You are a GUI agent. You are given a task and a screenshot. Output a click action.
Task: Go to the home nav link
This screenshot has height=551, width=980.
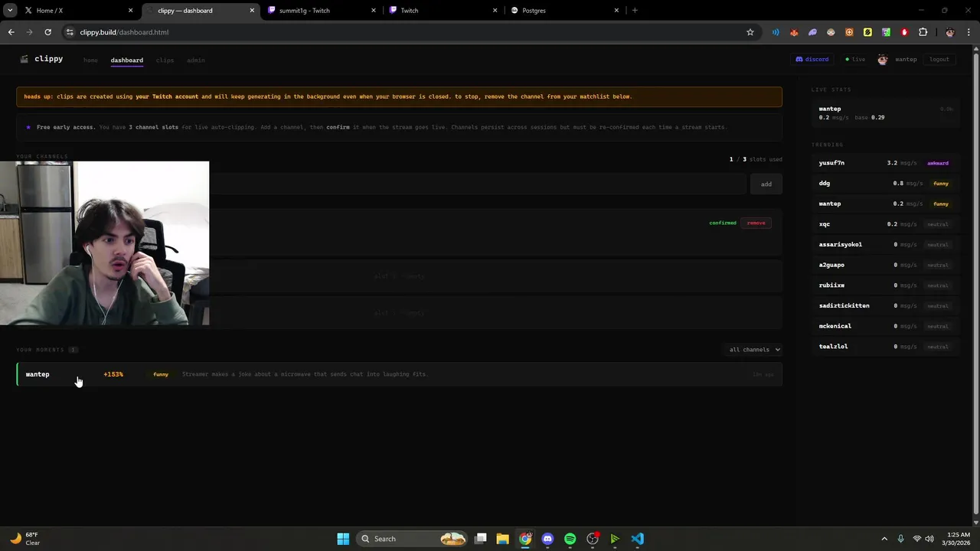(x=90, y=60)
